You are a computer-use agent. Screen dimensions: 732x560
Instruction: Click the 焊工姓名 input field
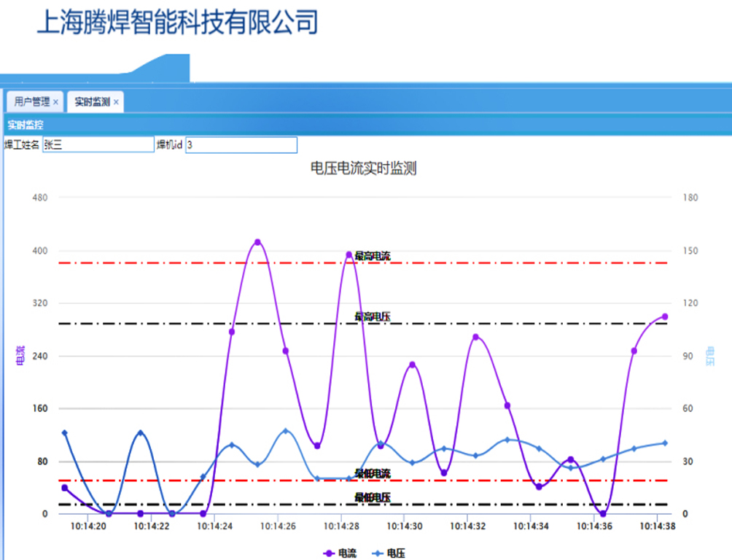[98, 145]
